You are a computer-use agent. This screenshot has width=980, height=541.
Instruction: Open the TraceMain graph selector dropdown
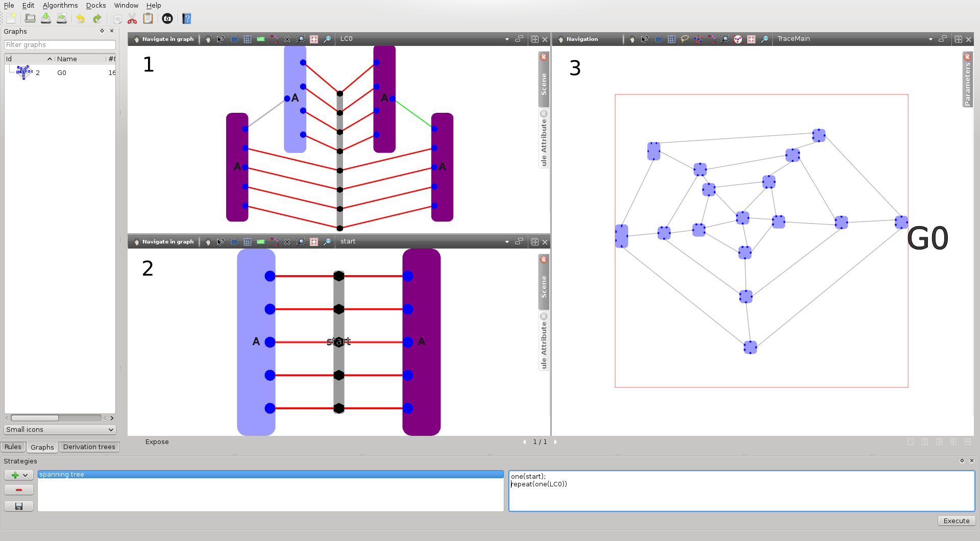coord(930,39)
